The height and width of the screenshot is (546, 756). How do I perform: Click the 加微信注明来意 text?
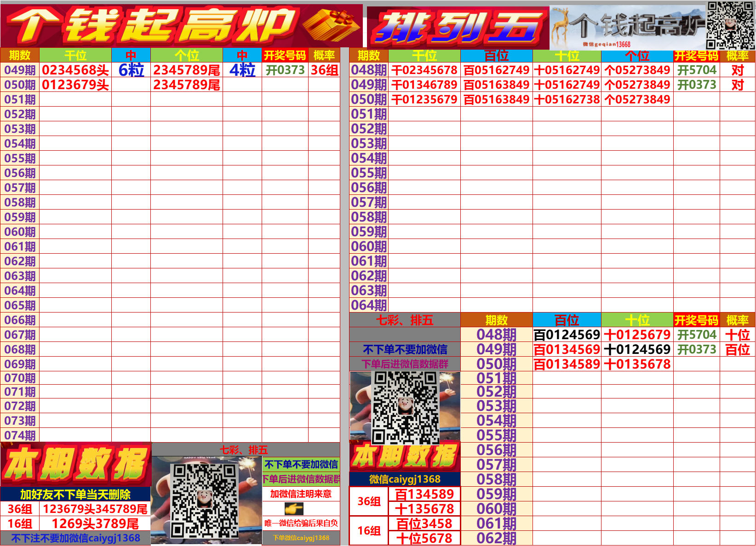[x=301, y=494]
